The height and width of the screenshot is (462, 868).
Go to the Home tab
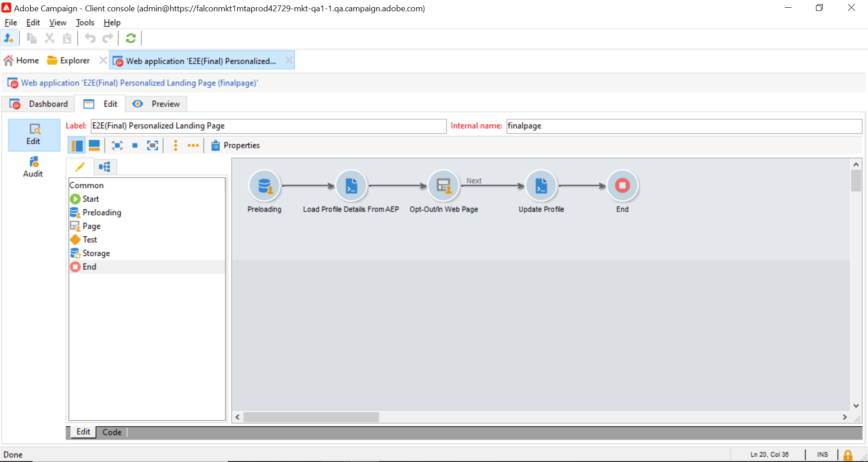click(22, 61)
